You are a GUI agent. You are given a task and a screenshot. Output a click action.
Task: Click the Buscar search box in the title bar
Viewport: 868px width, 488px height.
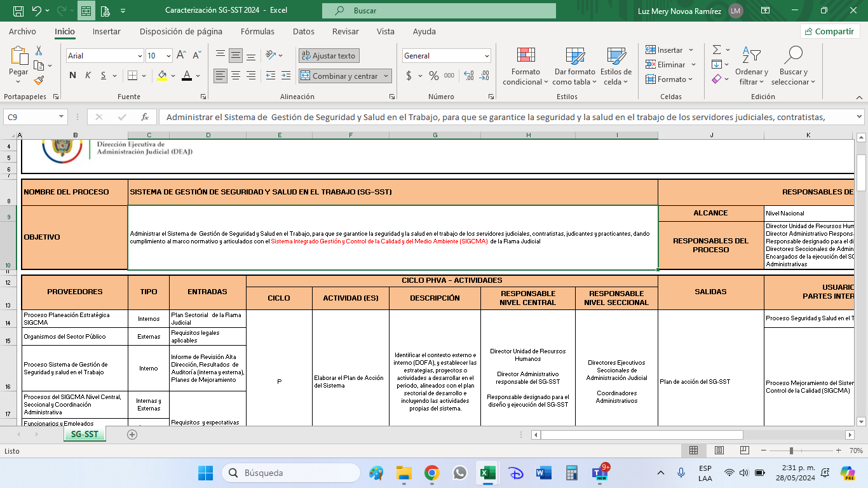439,11
